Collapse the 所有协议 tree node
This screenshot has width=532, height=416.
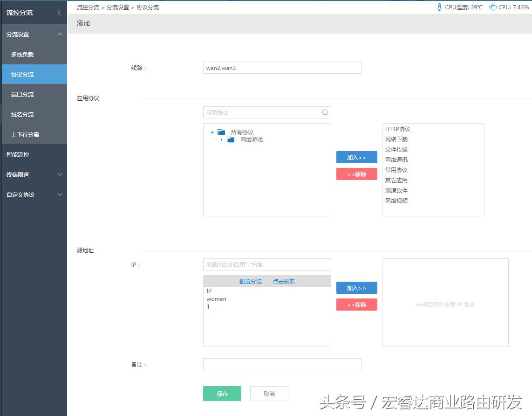pos(212,132)
